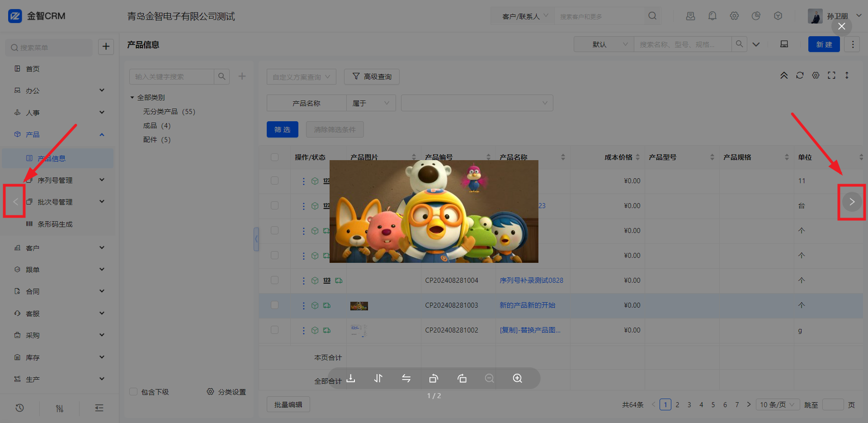Collapse the filter panel with double chevron
This screenshot has height=423, width=868.
(x=784, y=75)
